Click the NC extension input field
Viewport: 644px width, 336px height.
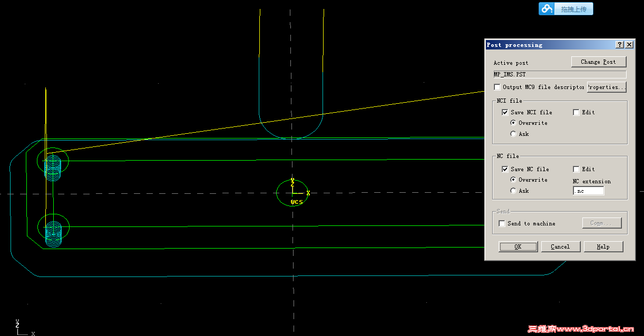[589, 191]
